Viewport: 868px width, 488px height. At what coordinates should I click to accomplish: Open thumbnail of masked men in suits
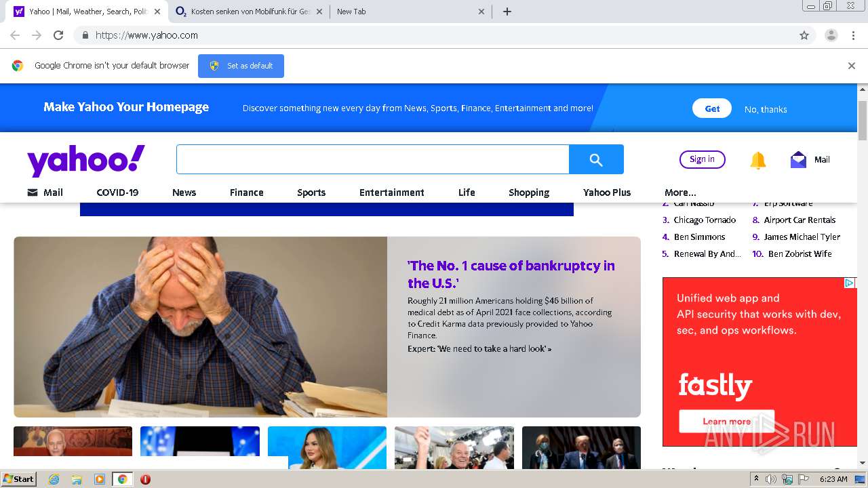pos(581,447)
